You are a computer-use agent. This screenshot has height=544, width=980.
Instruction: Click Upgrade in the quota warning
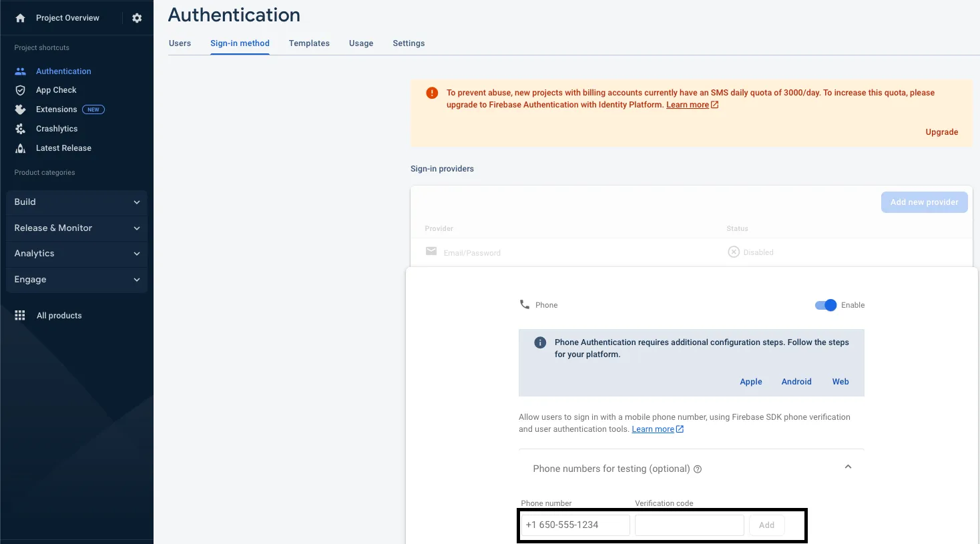pyautogui.click(x=941, y=132)
